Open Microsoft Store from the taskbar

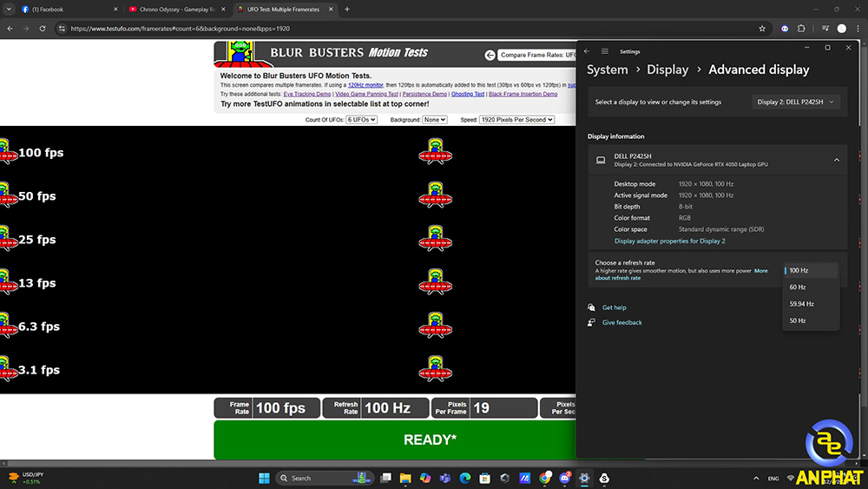point(485,478)
